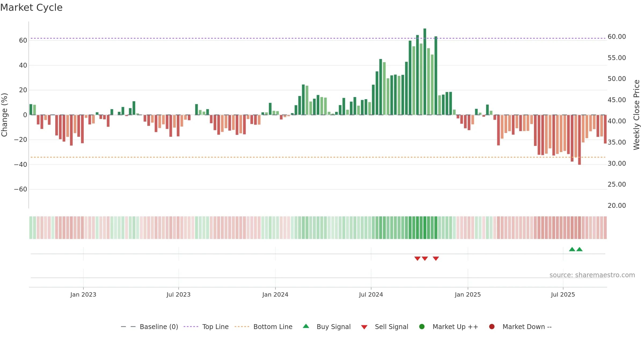This screenshot has height=362, width=644.
Task: Click the last red sell signal marker
Action: pos(436,258)
